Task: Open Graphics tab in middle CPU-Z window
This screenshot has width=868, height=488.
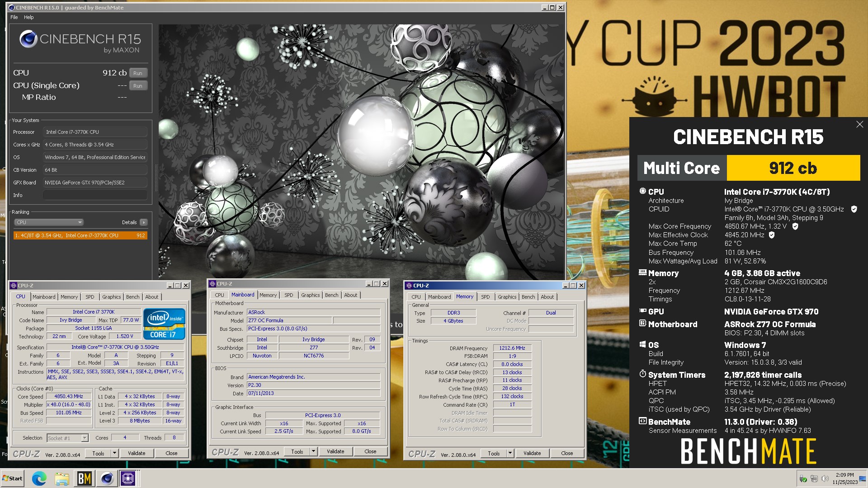Action: coord(311,295)
